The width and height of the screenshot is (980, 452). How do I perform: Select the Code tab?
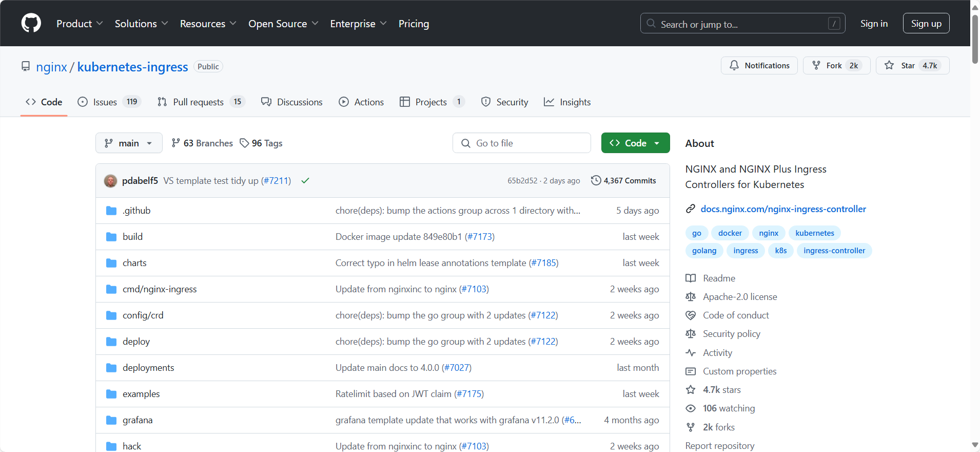click(x=44, y=102)
